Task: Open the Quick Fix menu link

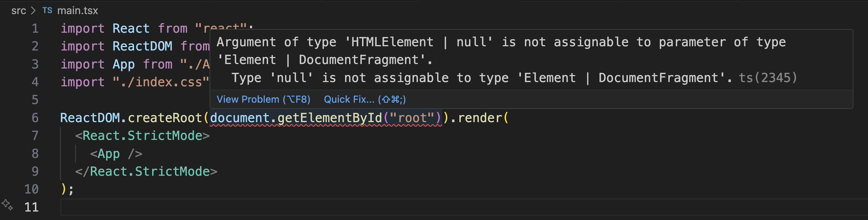Action: 365,99
